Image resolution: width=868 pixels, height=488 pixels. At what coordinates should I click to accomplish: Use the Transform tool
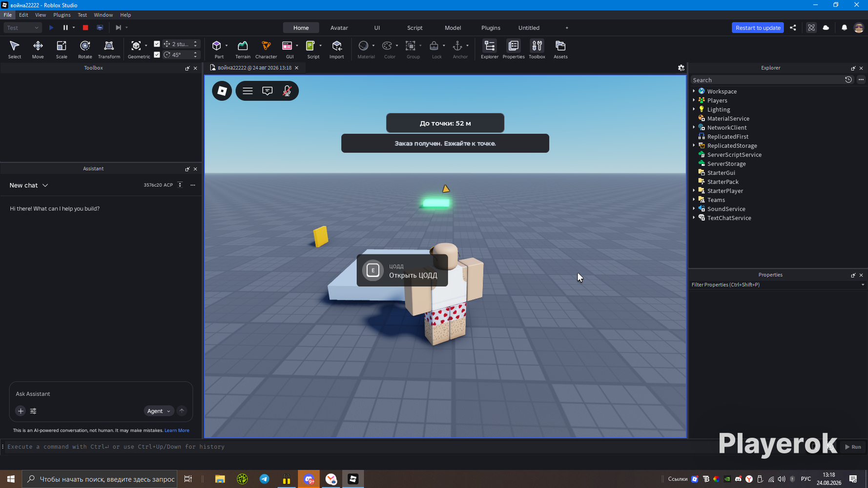click(x=109, y=49)
